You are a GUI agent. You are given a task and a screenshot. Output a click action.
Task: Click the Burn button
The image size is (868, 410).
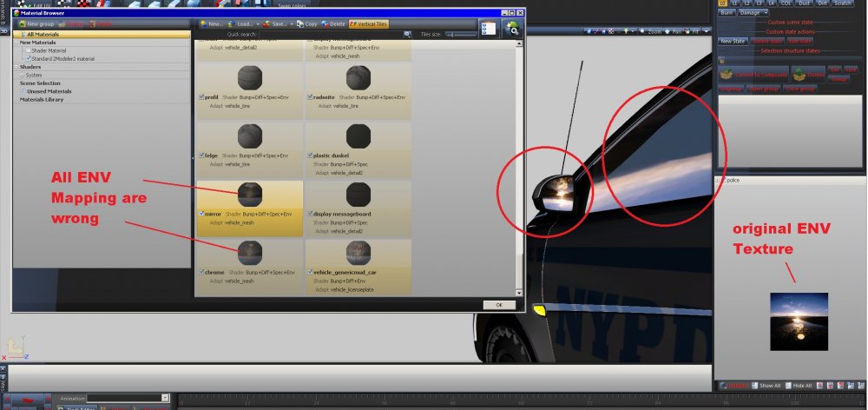727,13
